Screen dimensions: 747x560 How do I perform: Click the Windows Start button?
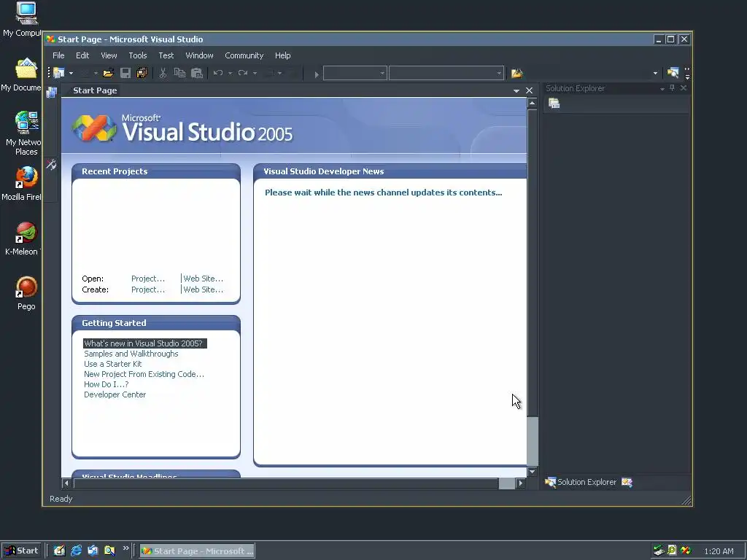(21, 551)
